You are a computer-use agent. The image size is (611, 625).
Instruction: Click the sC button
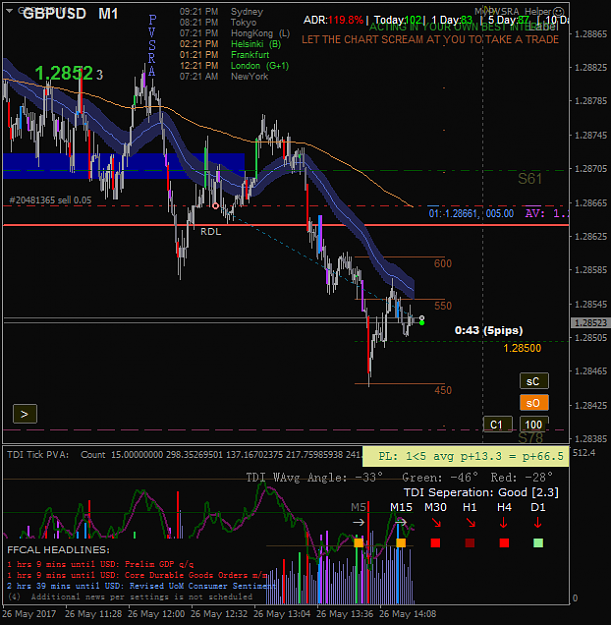pos(534,381)
